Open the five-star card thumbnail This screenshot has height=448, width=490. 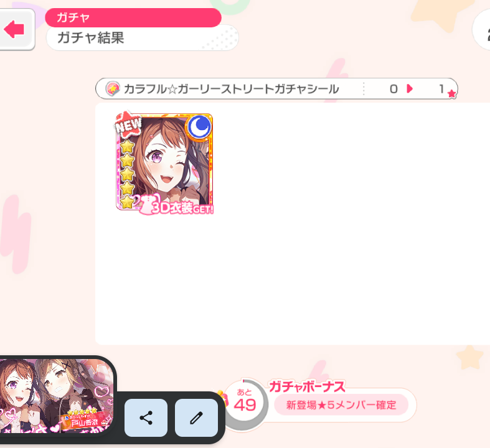click(x=164, y=162)
